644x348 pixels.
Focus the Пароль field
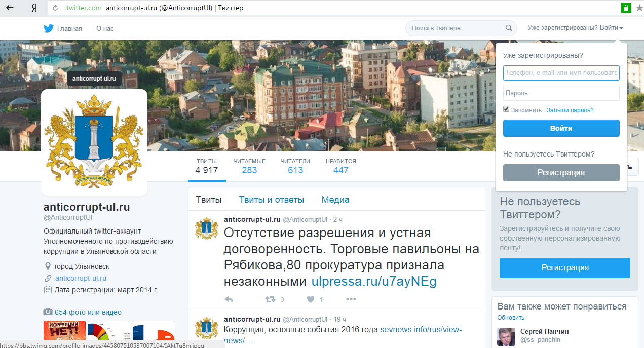(561, 93)
